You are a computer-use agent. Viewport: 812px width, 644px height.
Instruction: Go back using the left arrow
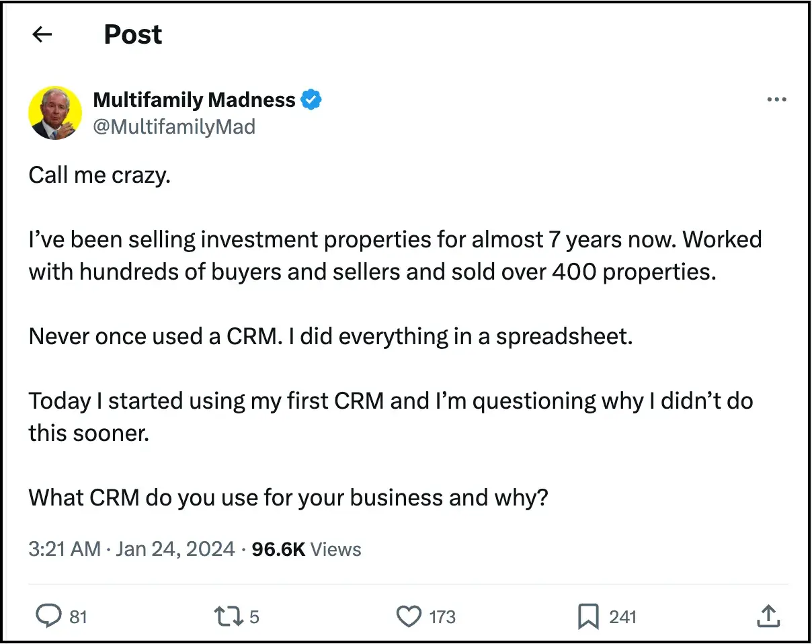[x=42, y=35]
